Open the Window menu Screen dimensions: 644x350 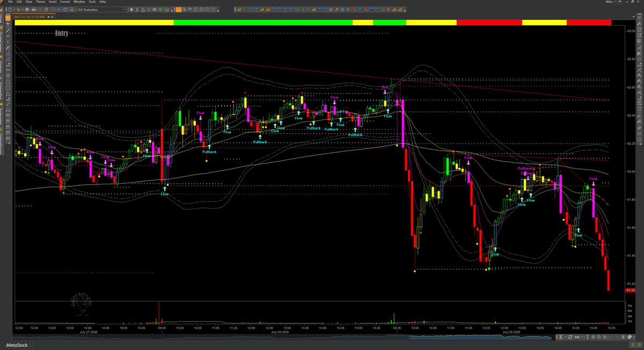pos(79,2)
